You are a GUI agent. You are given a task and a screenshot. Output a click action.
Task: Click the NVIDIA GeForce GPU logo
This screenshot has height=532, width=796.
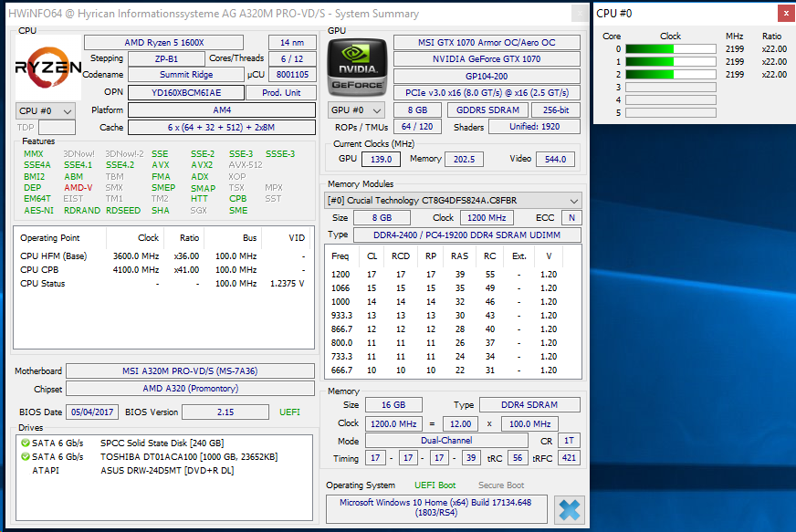[358, 68]
